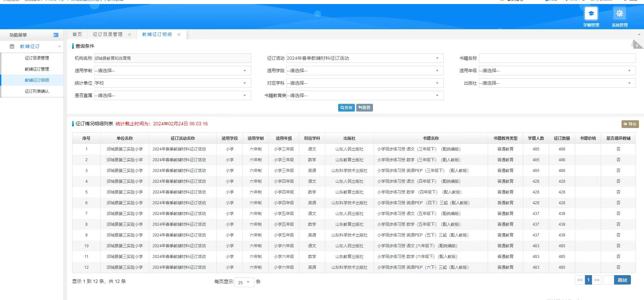The image size is (644, 300).
Task: Close the 征订目录管理 tab
Action: pos(129,35)
